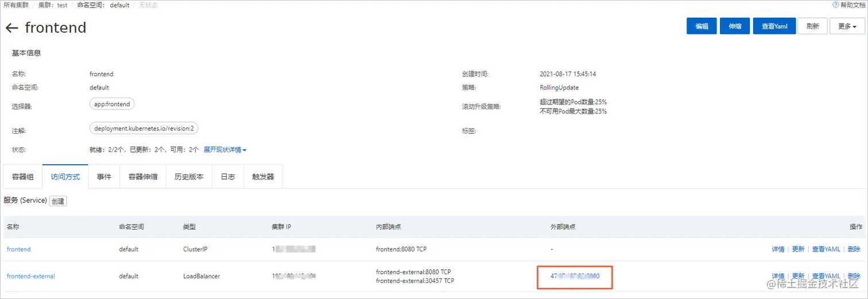Click the 内部端点 column header

(x=389, y=227)
